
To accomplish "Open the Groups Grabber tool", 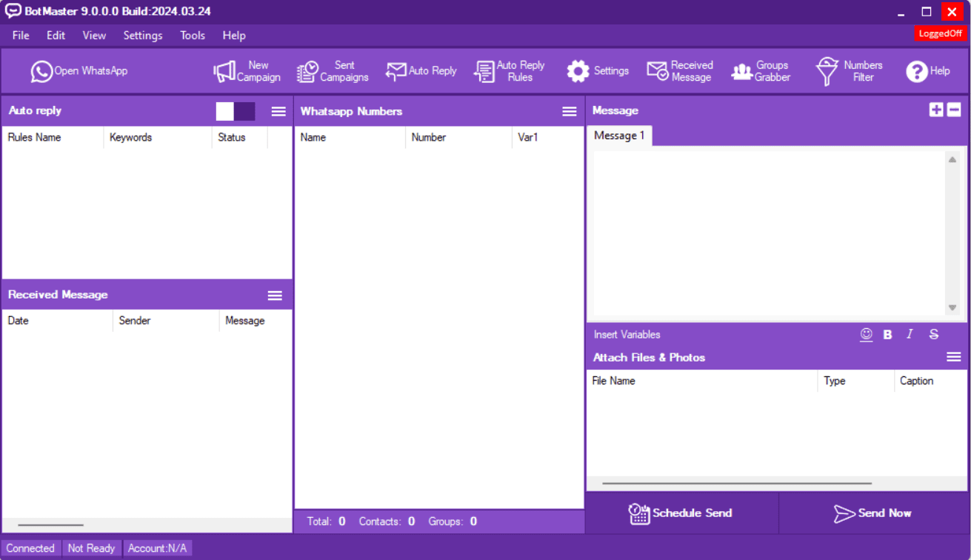I will point(761,70).
